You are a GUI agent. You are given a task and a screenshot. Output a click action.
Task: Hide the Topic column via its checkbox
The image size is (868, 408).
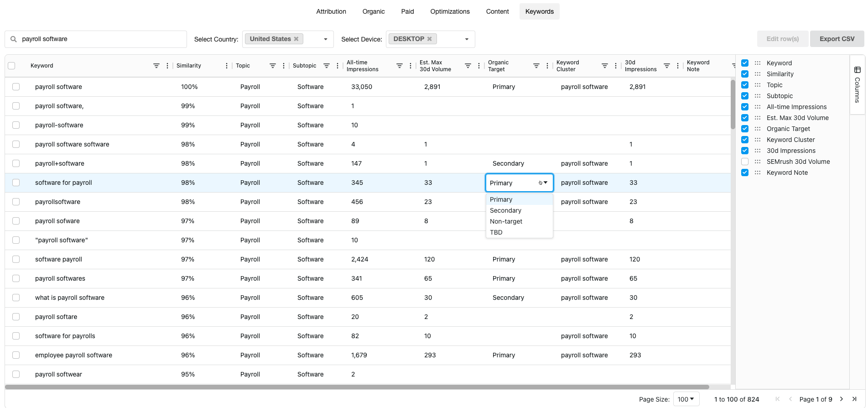(x=745, y=85)
